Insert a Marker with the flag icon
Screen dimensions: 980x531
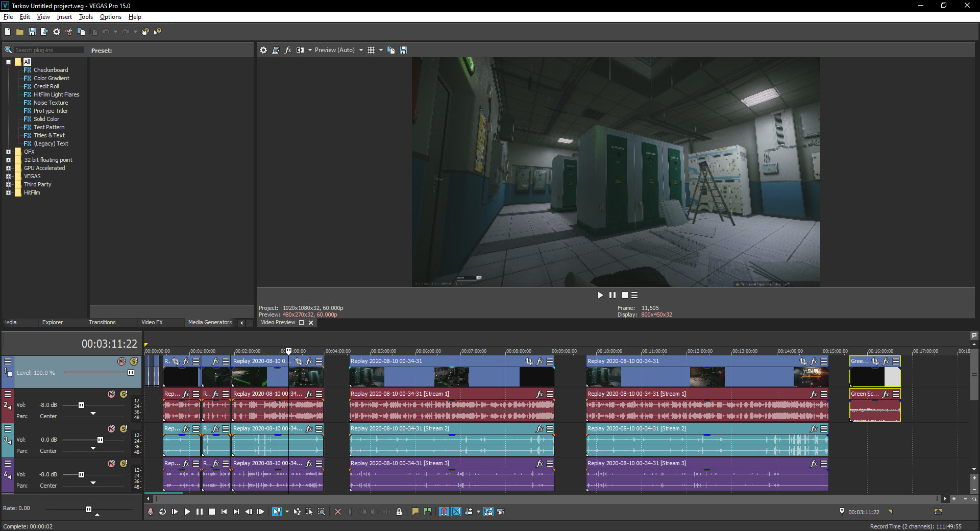click(415, 512)
